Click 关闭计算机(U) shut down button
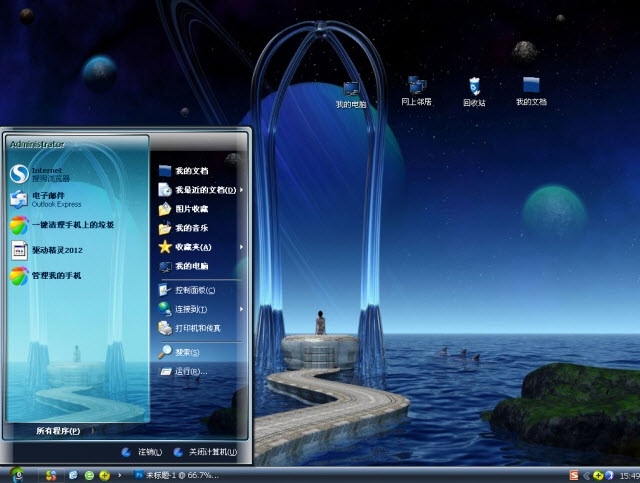This screenshot has width=640, height=483. click(x=205, y=452)
